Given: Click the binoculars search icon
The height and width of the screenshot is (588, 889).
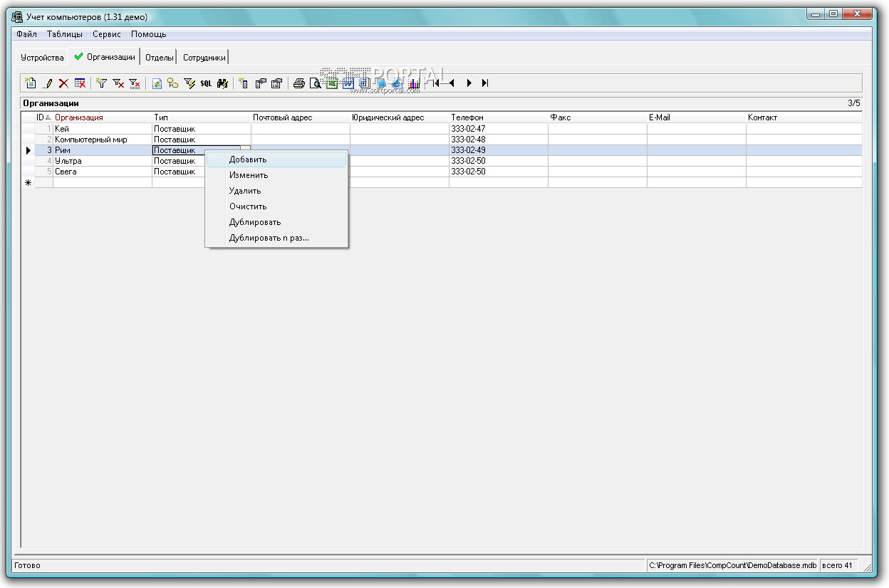Looking at the screenshot, I should click(222, 83).
